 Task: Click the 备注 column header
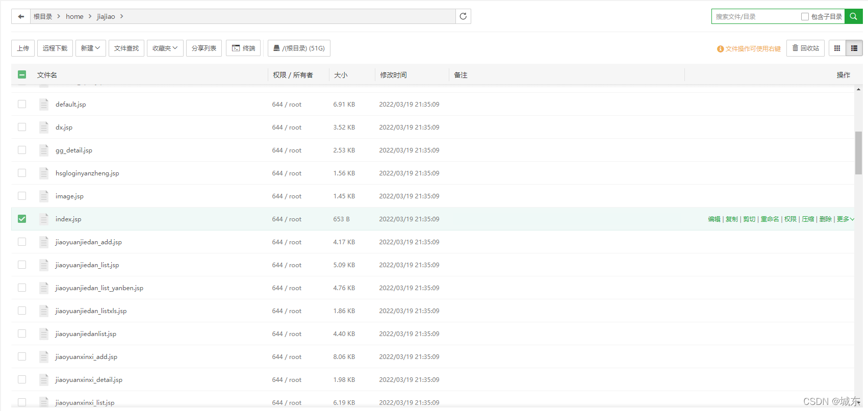point(461,75)
